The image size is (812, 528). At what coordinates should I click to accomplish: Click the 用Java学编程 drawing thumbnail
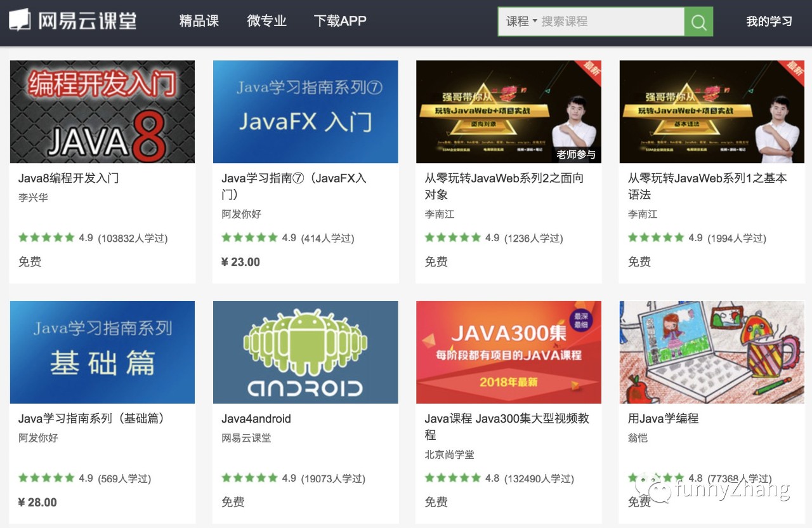(711, 352)
